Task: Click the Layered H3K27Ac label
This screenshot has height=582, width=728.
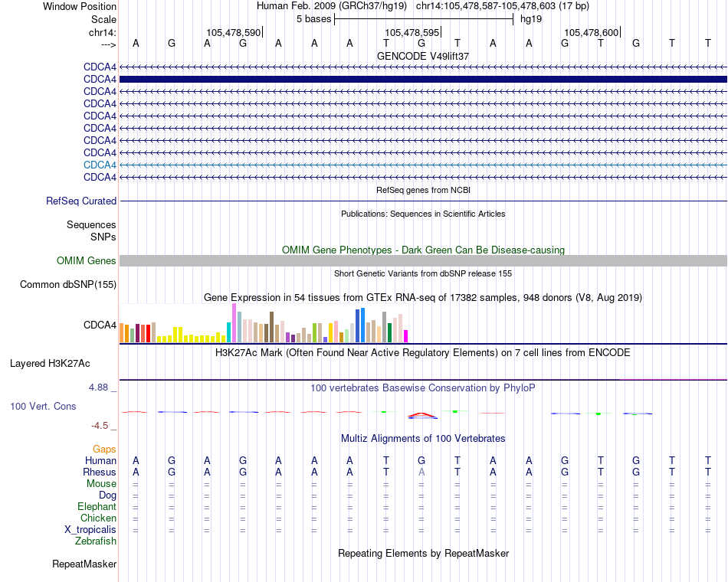Action: click(x=50, y=364)
